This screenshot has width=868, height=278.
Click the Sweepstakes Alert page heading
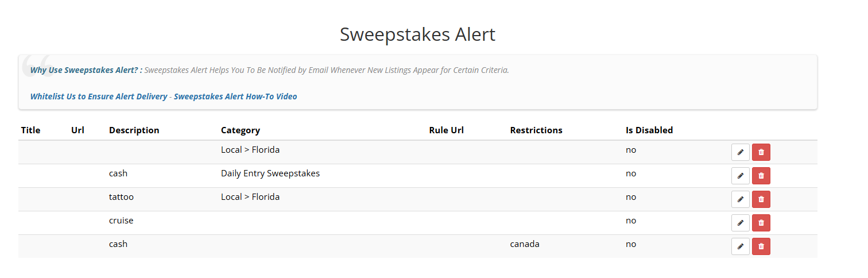[417, 34]
